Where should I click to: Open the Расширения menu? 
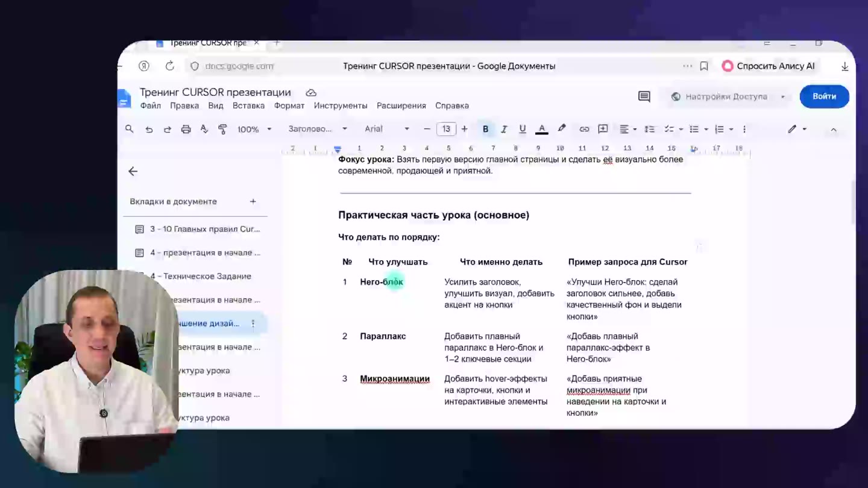(401, 105)
